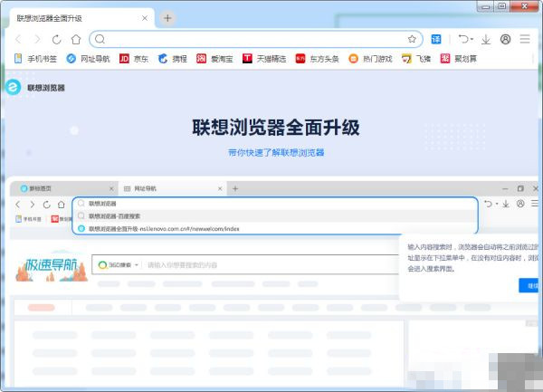
Task: Select the 联想浏览器全面升级 tab
Action: [x=81, y=18]
